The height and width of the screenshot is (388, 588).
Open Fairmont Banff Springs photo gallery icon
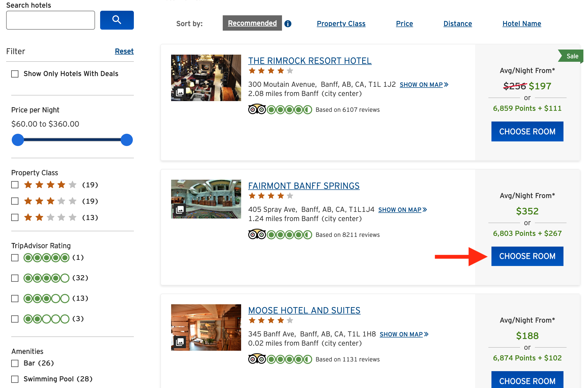[x=180, y=210]
